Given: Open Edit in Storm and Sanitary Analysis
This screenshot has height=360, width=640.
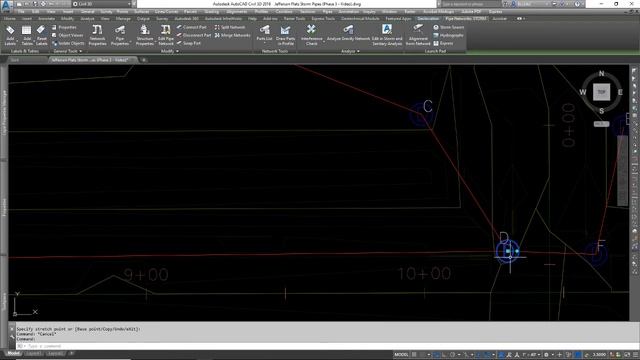Looking at the screenshot, I should point(387,35).
